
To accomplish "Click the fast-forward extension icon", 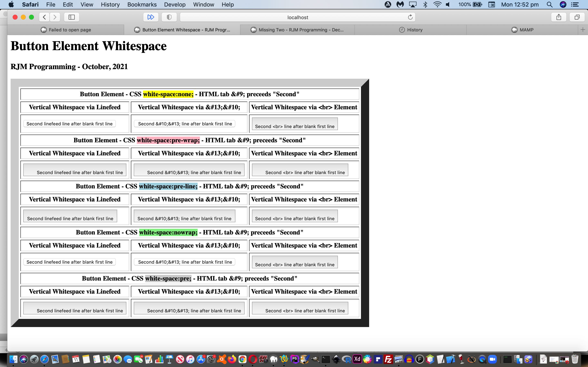I will (151, 17).
